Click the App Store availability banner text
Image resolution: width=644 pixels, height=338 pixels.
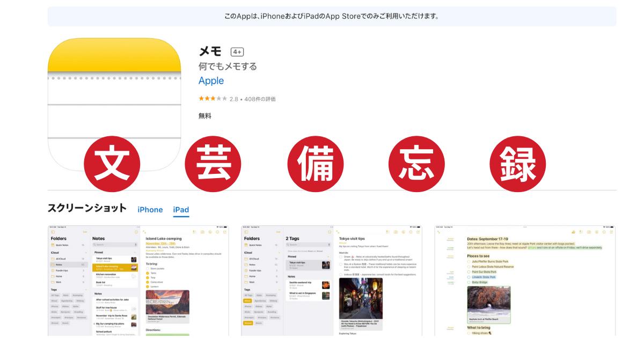[332, 16]
